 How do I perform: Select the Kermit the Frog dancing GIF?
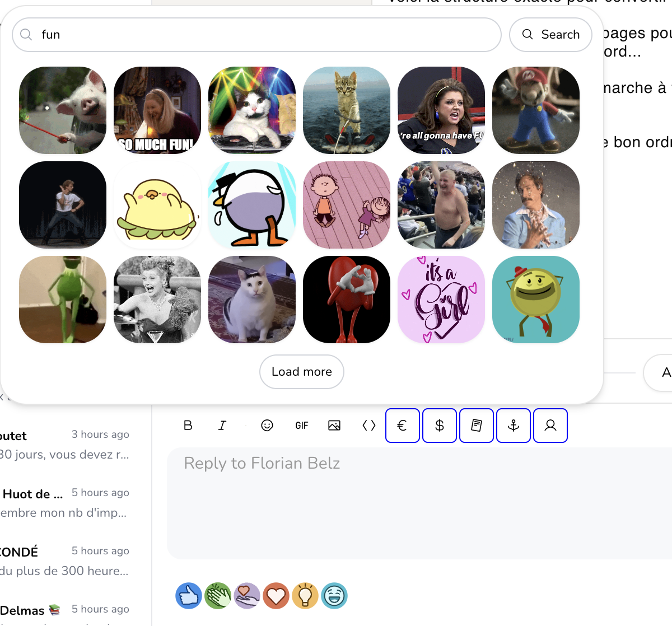63,300
